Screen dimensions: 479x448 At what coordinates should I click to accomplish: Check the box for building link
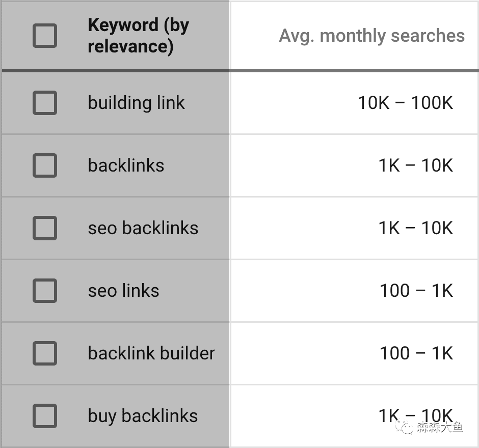pyautogui.click(x=45, y=103)
